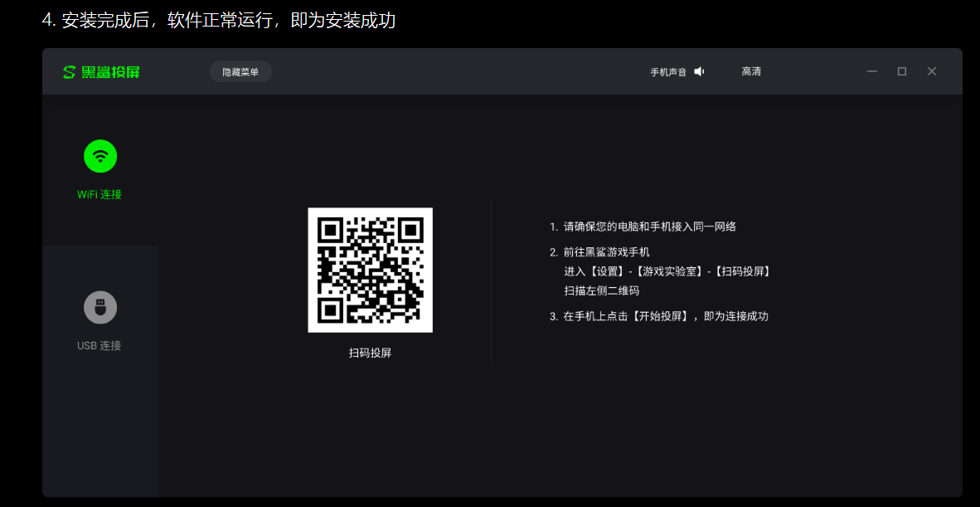Click the 手机声音 label
The width and height of the screenshot is (980, 507).
[668, 72]
